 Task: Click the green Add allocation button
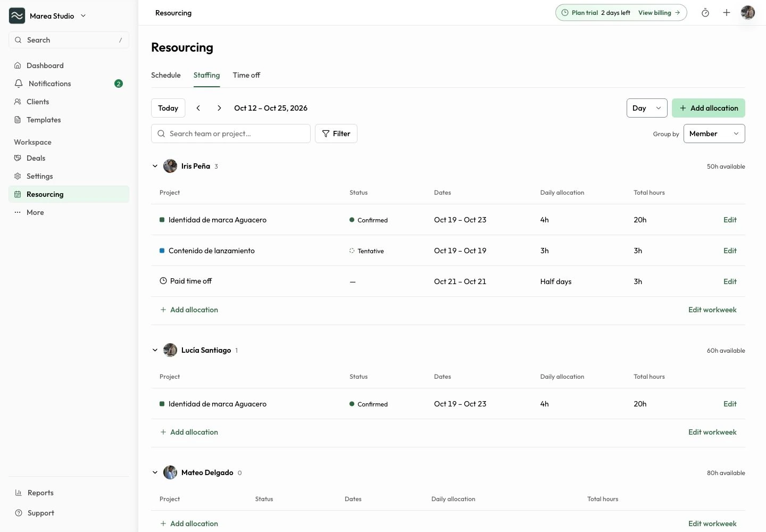[x=709, y=108]
